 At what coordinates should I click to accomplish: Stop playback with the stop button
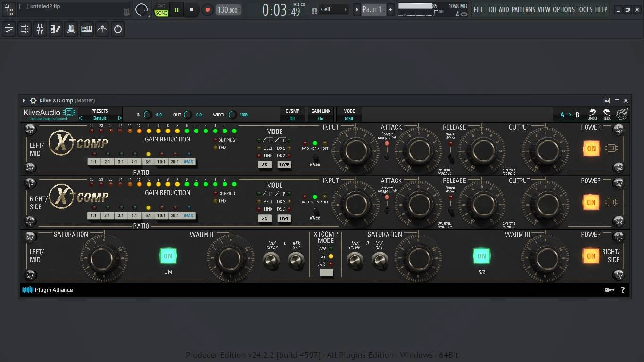[x=191, y=10]
